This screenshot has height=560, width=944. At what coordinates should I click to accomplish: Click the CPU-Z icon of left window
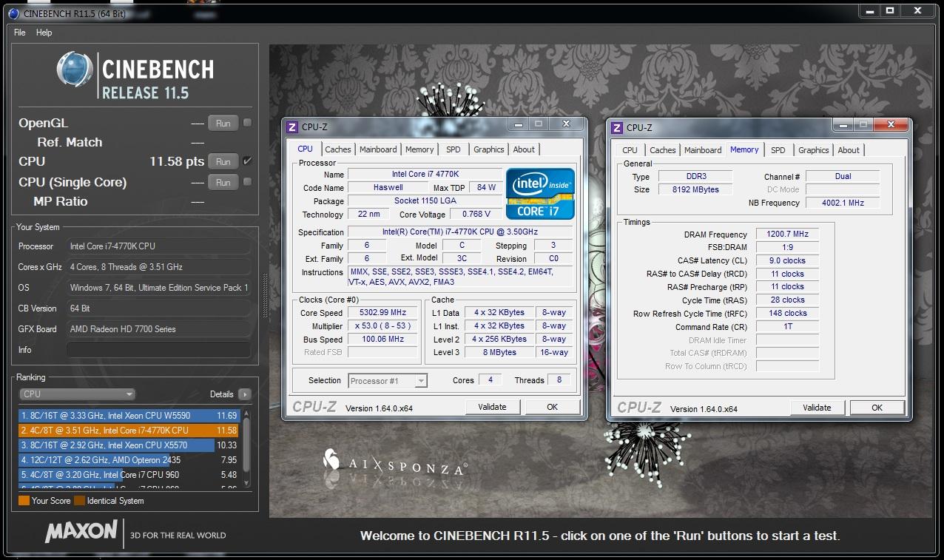coord(291,127)
